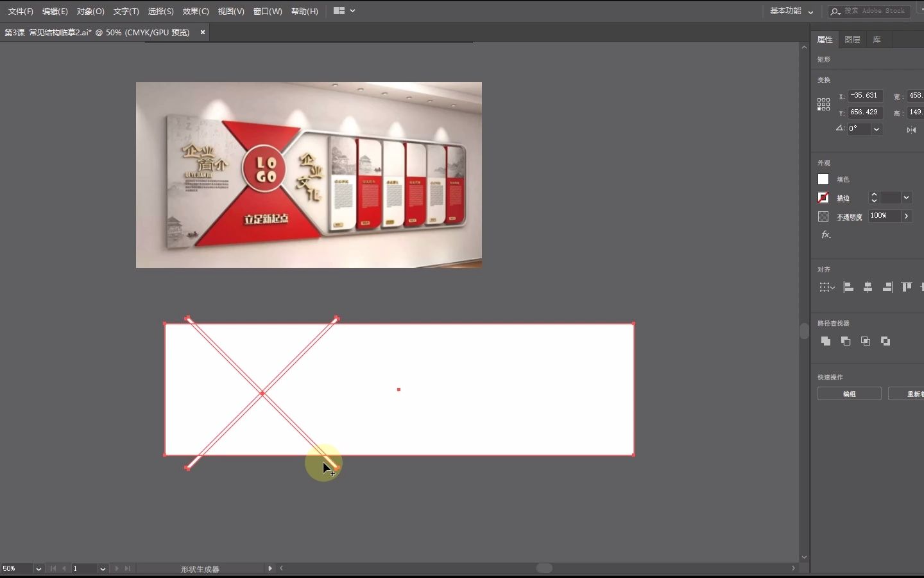Click the first artboard navigation icon

point(53,568)
